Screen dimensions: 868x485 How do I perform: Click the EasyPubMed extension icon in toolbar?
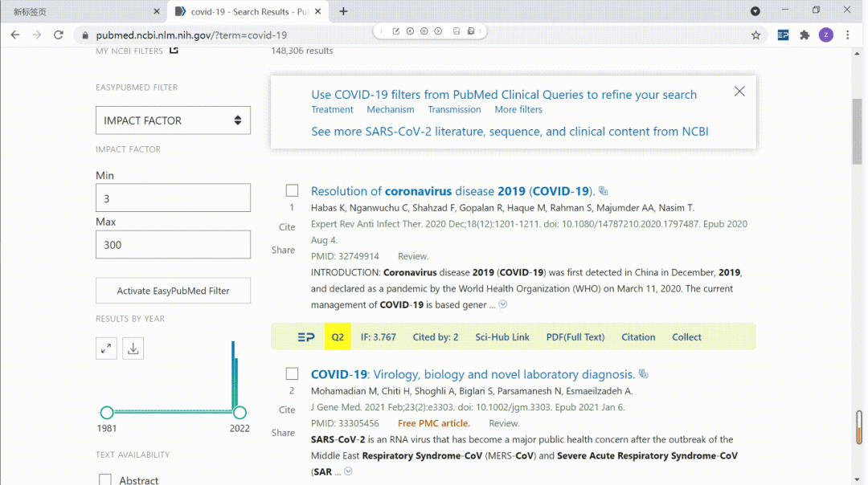(x=783, y=35)
